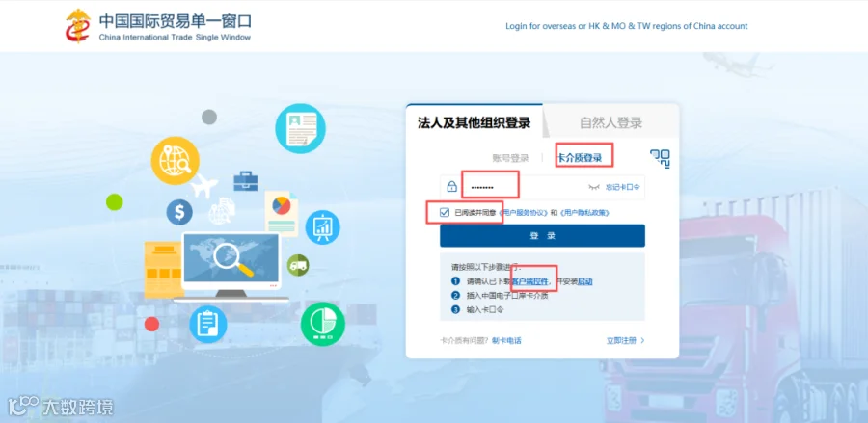Click 立即注册 register link
Viewport: 868px width, 423px height.
click(x=621, y=340)
